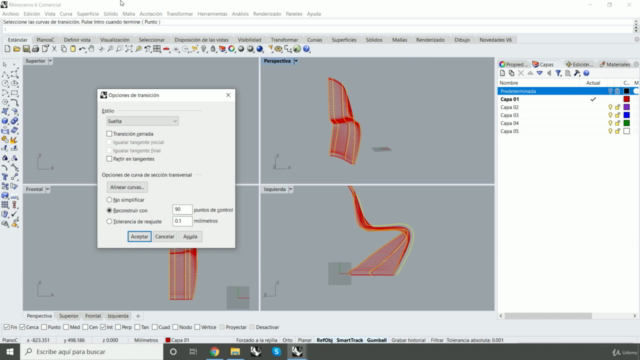The image size is (640, 360).
Task: Switch to the Materiales panel tab
Action: (615, 64)
